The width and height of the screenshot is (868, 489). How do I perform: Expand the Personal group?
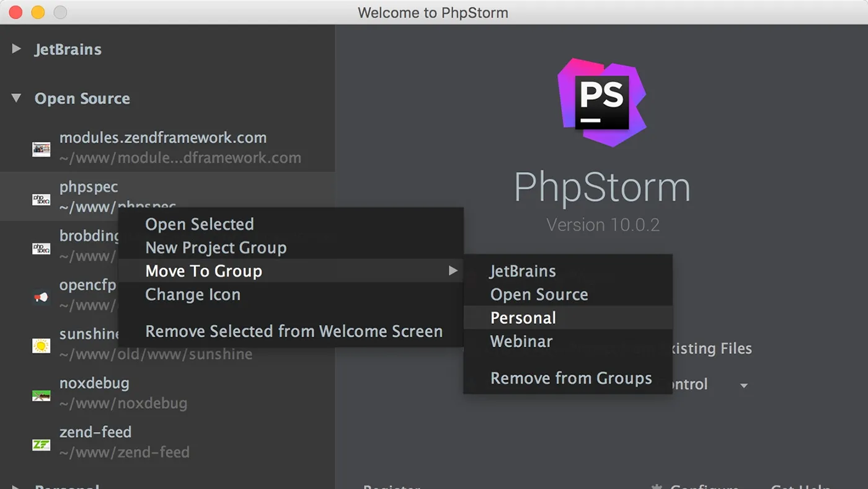(x=15, y=487)
